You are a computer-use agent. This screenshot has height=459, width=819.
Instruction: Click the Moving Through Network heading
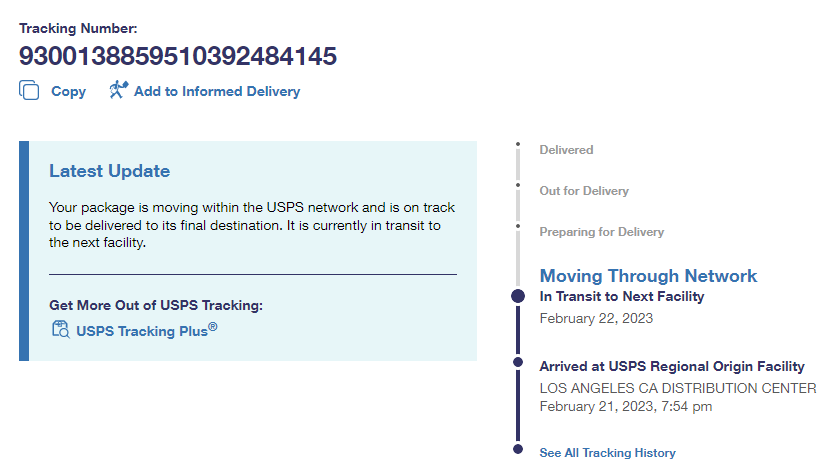(648, 276)
